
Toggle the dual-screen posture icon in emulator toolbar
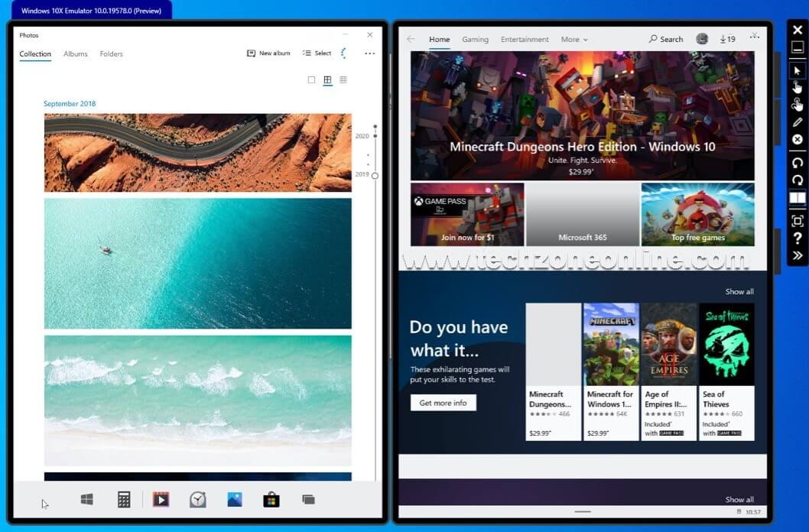[x=798, y=198]
